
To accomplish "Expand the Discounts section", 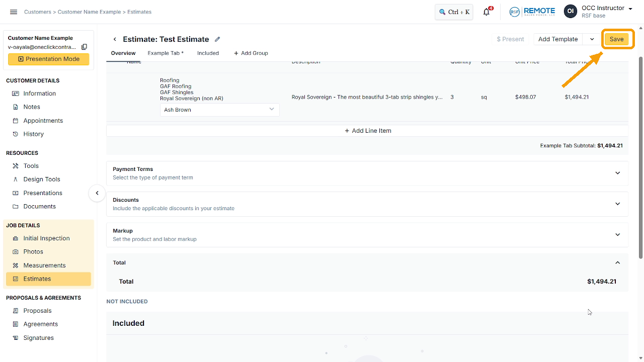I will 367,204.
